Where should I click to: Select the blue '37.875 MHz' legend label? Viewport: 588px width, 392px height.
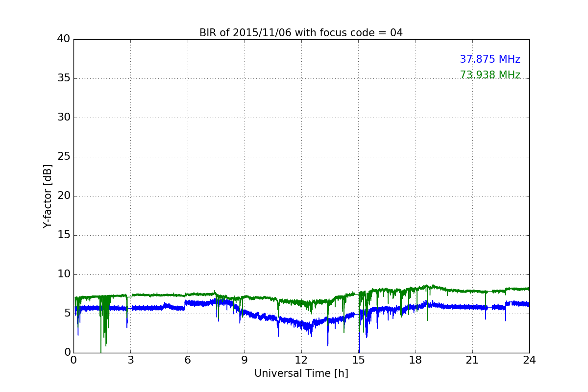coord(490,59)
